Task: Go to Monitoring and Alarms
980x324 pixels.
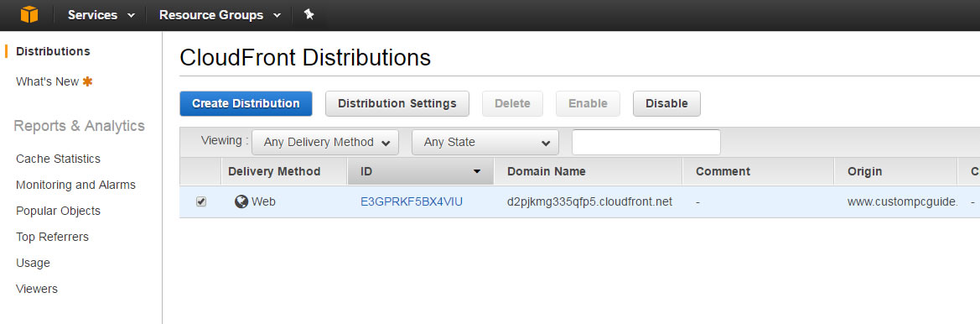Action: [x=75, y=186]
